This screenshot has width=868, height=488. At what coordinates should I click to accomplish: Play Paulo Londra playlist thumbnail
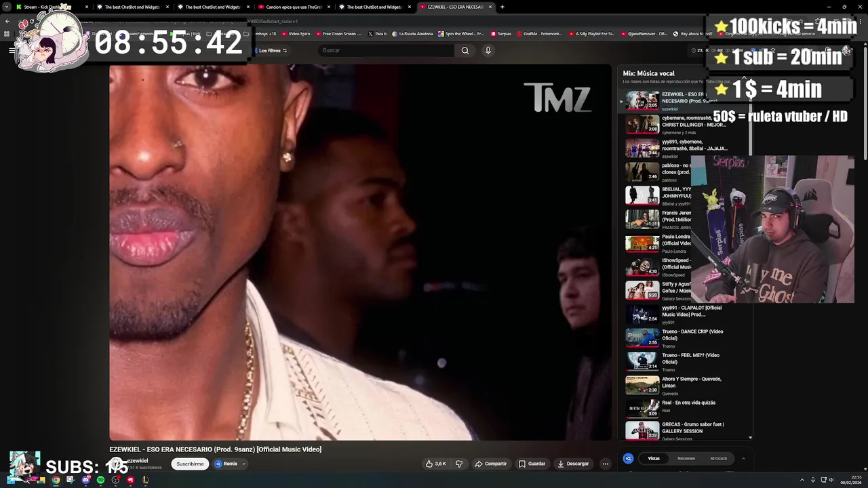pyautogui.click(x=642, y=243)
